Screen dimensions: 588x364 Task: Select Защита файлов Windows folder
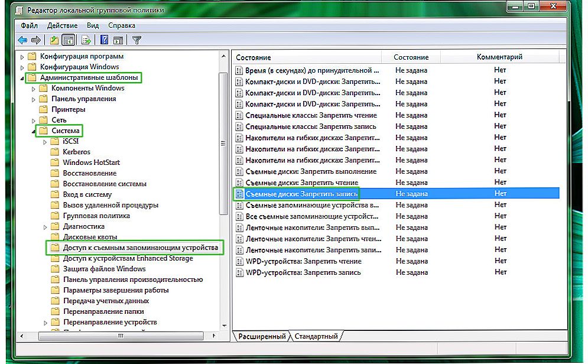point(104,269)
